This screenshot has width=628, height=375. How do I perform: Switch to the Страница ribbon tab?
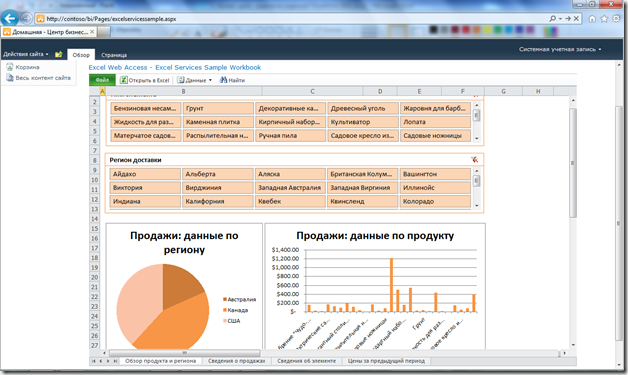point(114,55)
